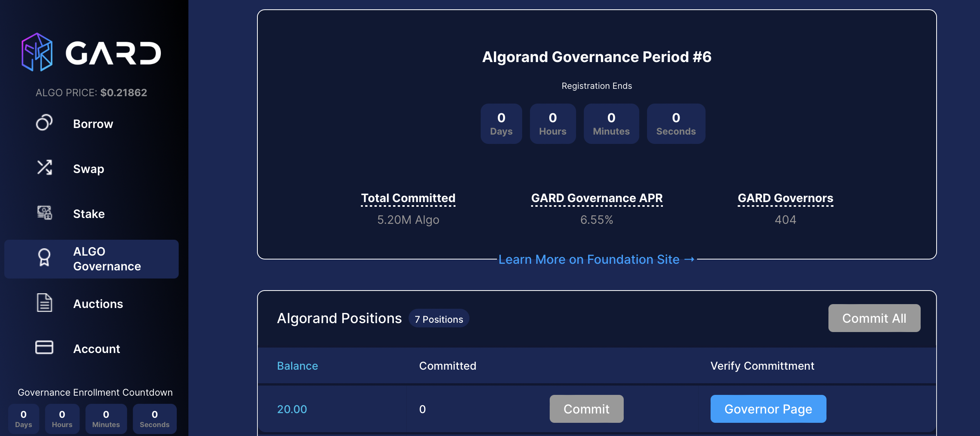Click the Stake money lock icon
This screenshot has height=436, width=980.
coord(44,213)
